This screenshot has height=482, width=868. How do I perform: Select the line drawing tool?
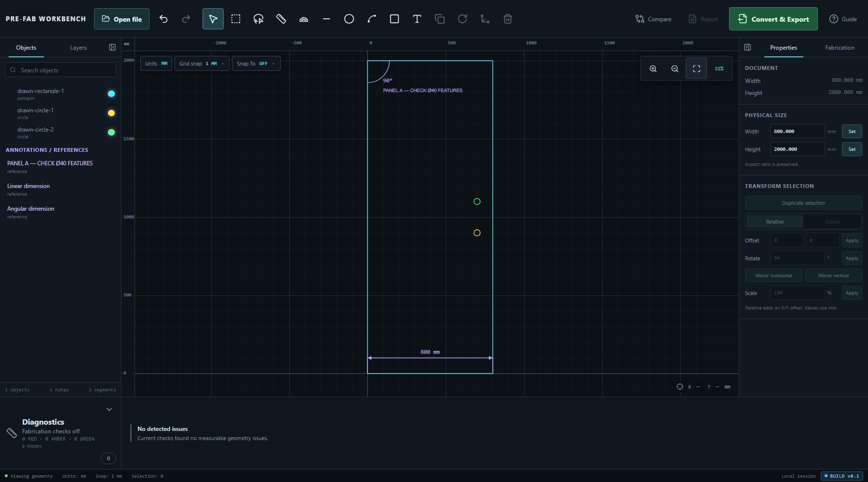pyautogui.click(x=326, y=19)
